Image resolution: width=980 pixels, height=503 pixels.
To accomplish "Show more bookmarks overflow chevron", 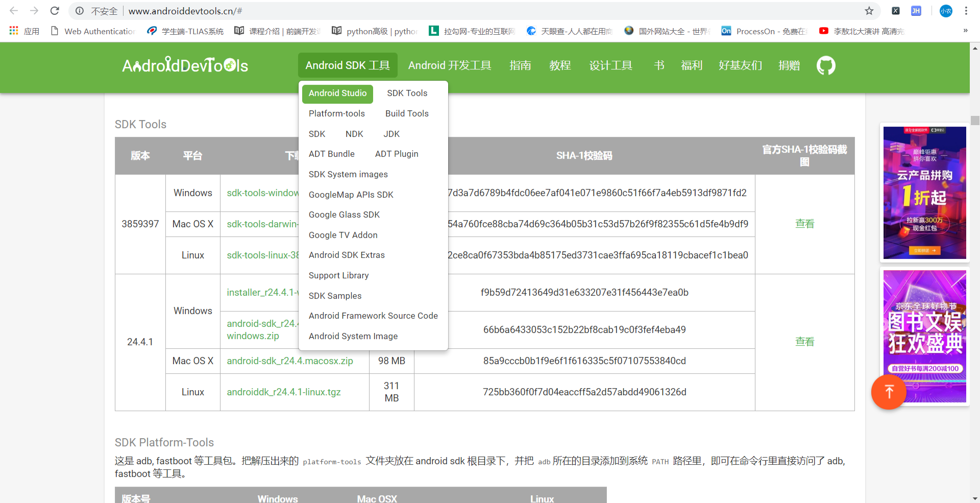I will 966,31.
